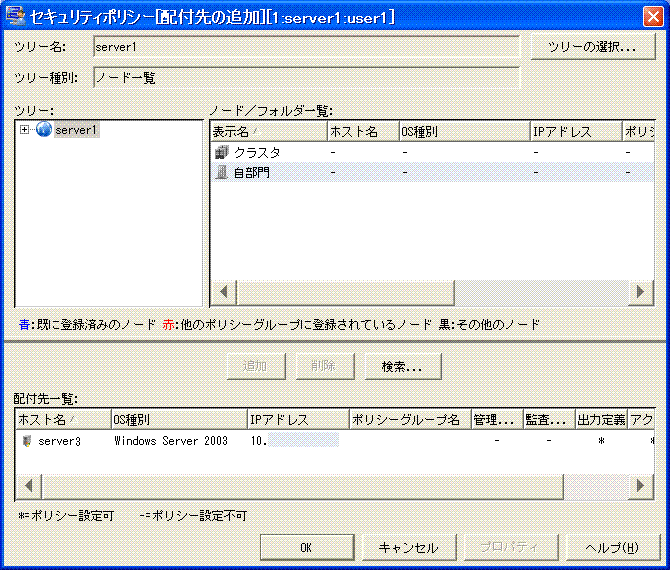Select the server3 row in 配付先一覧
This screenshot has width=670, height=570.
(x=335, y=441)
